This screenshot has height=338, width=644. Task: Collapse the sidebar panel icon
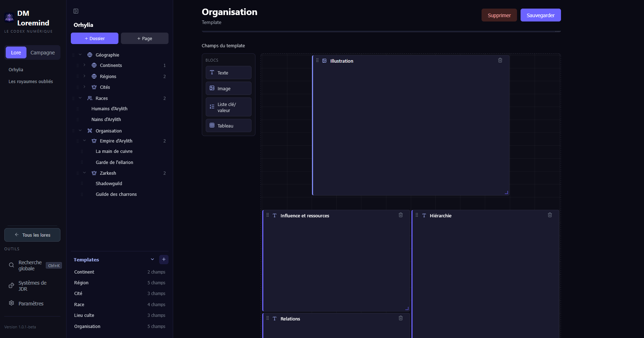(x=76, y=11)
